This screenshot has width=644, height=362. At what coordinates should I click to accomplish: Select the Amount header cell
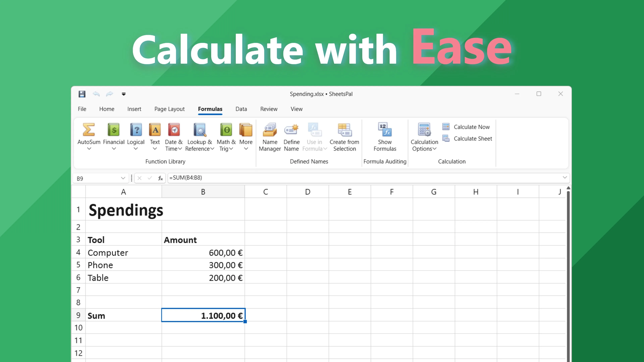point(203,239)
